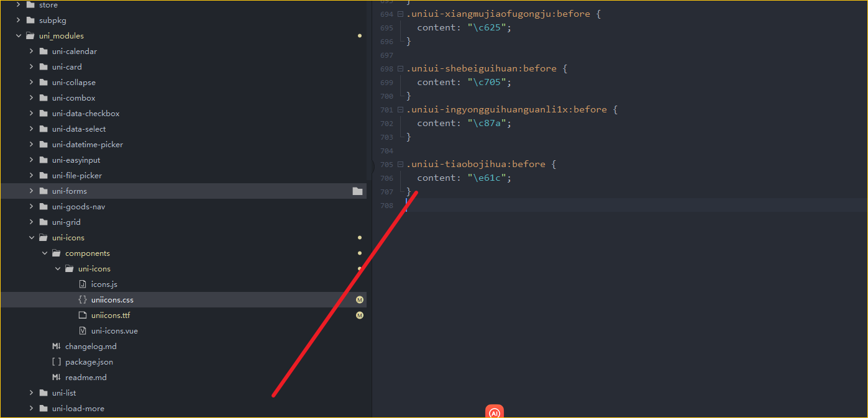Expand the uni-easyinput folder chevron
The image size is (868, 418).
click(32, 160)
